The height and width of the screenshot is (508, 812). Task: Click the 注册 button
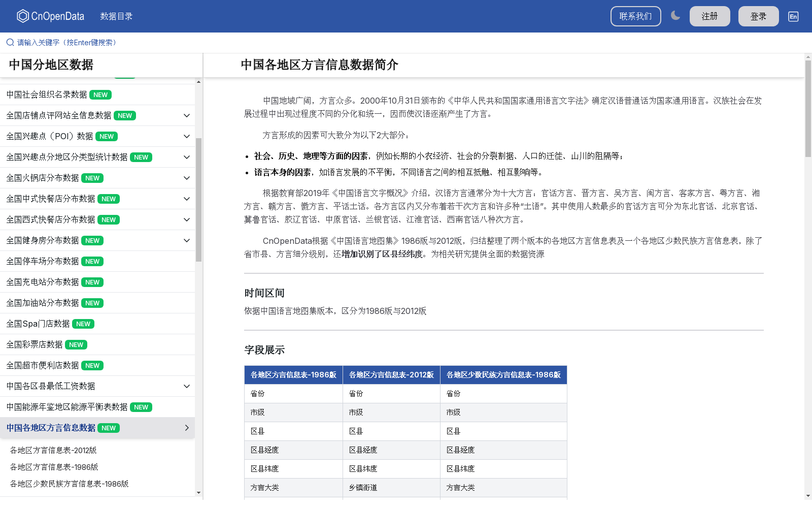pos(709,16)
